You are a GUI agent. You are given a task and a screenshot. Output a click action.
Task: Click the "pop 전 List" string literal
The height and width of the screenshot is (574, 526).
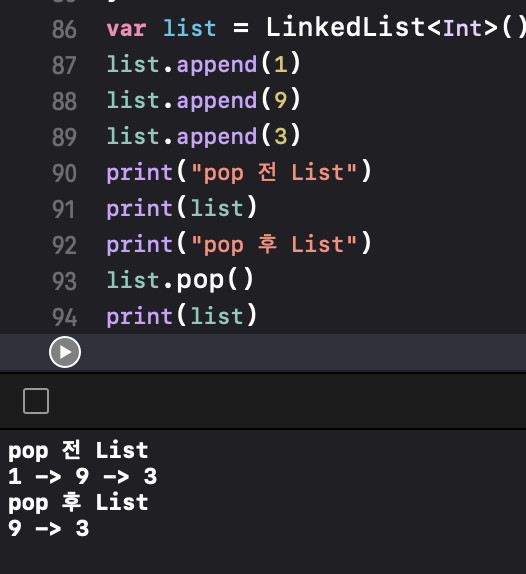(274, 172)
